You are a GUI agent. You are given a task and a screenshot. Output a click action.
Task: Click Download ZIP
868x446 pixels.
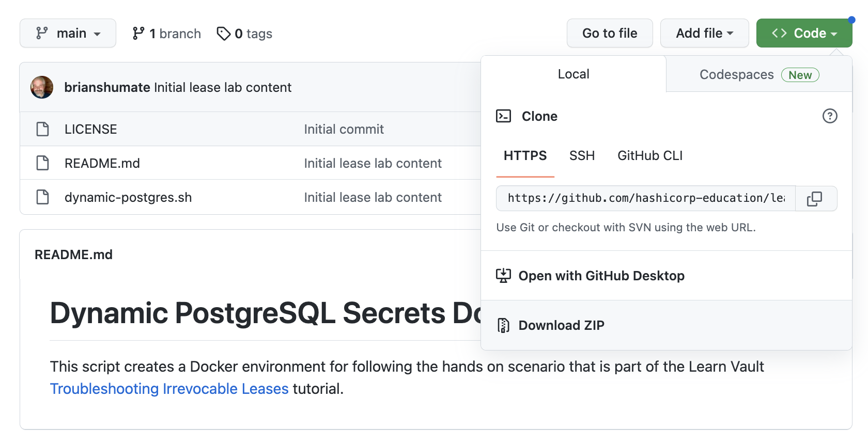[667, 325]
